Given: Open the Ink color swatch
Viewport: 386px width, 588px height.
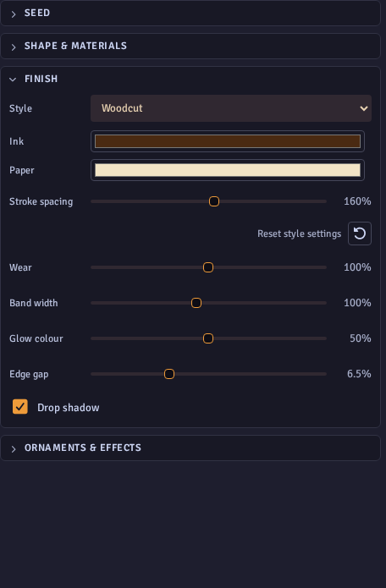Looking at the screenshot, I should [x=228, y=141].
